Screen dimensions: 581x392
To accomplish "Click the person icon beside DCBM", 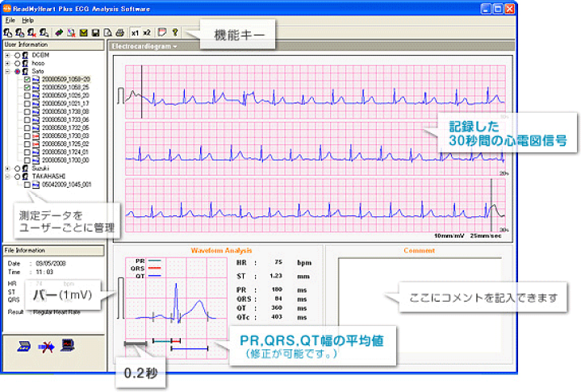I will (x=25, y=55).
